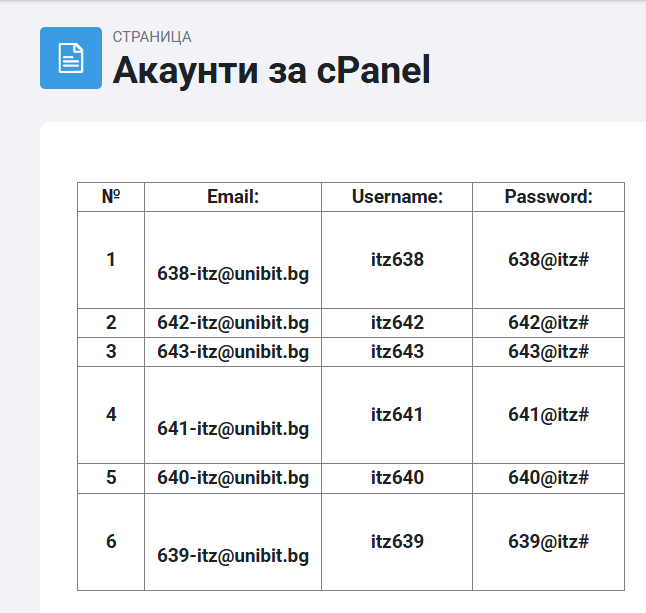Screen dimensions: 646x613
Task: Click row number 5 cell
Action: [111, 478]
